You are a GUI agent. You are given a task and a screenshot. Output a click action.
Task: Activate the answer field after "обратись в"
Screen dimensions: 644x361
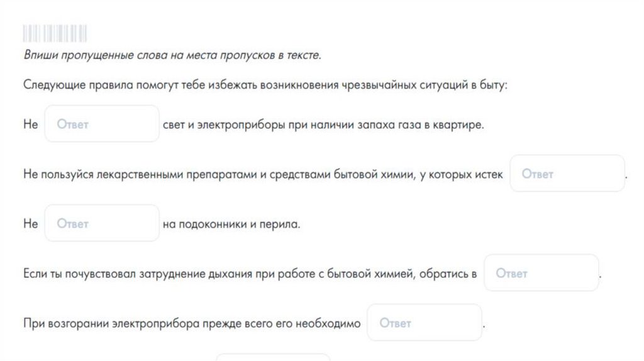(x=541, y=273)
